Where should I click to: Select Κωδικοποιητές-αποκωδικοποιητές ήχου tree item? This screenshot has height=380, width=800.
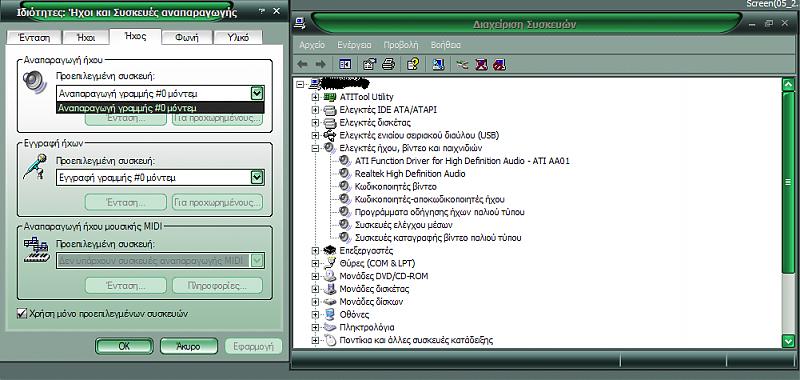tap(430, 199)
